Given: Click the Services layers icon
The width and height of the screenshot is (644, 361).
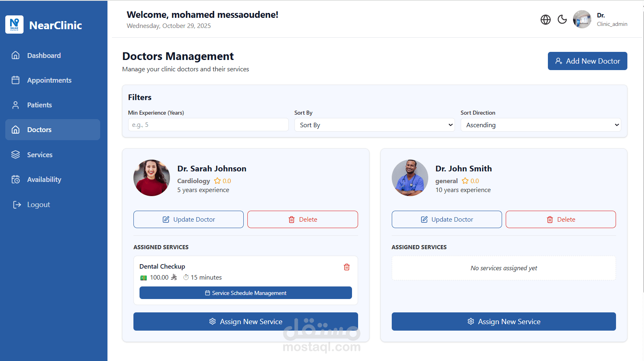Looking at the screenshot, I should [15, 154].
